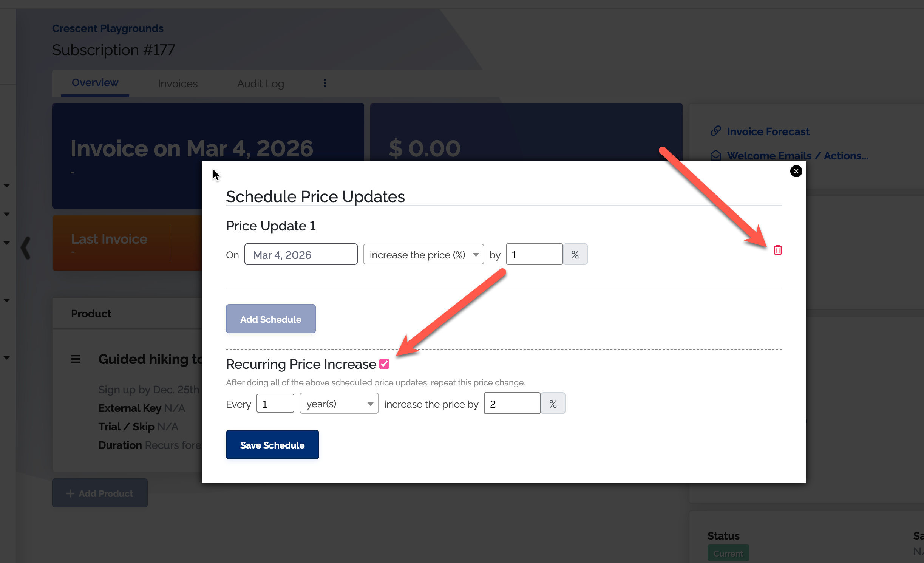Click the Add Schedule button

270,319
